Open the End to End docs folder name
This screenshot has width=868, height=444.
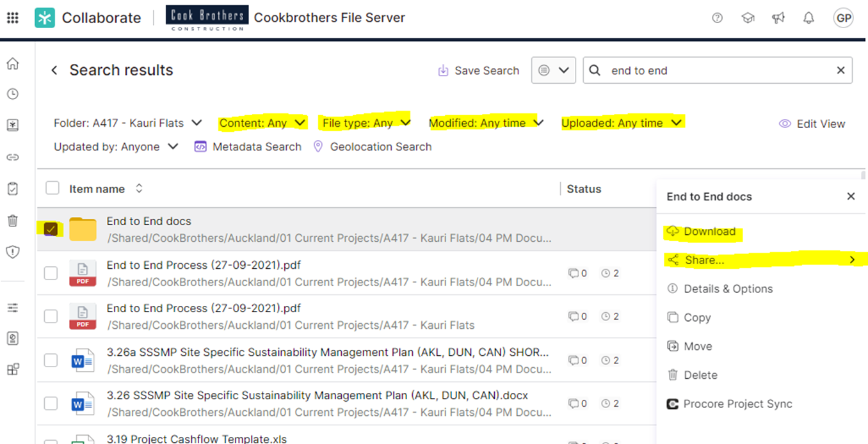pos(149,221)
